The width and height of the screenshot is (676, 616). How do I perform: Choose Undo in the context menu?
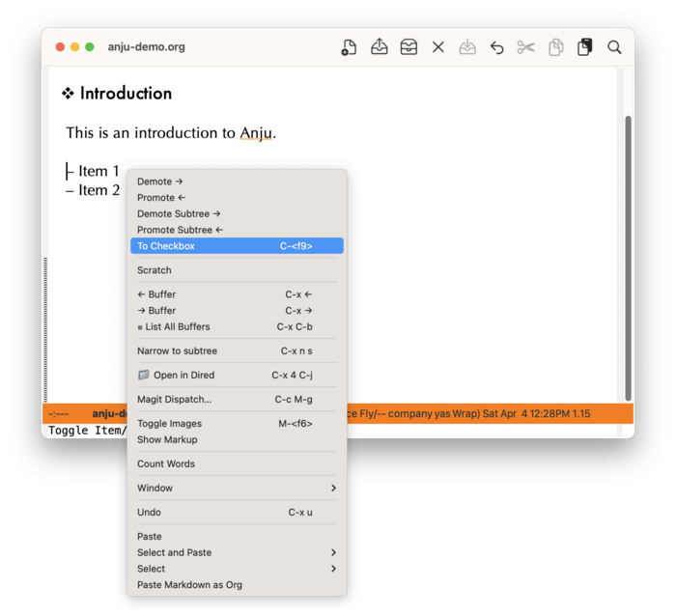tap(237, 512)
